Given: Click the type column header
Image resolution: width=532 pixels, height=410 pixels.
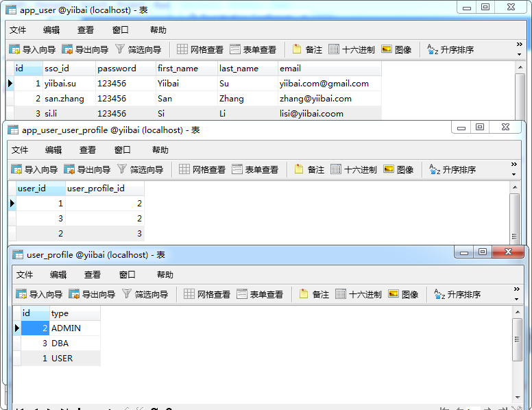Looking at the screenshot, I should point(75,313).
